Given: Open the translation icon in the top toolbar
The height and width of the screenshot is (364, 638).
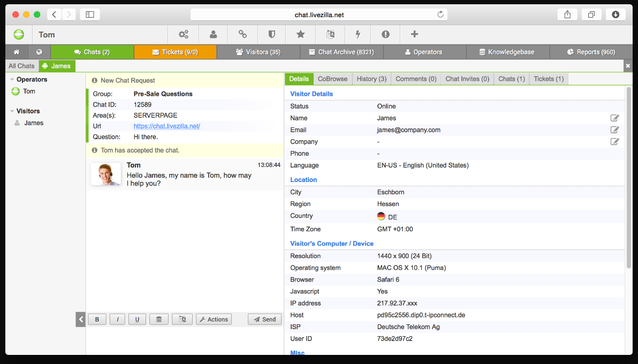Looking at the screenshot, I should tap(330, 34).
